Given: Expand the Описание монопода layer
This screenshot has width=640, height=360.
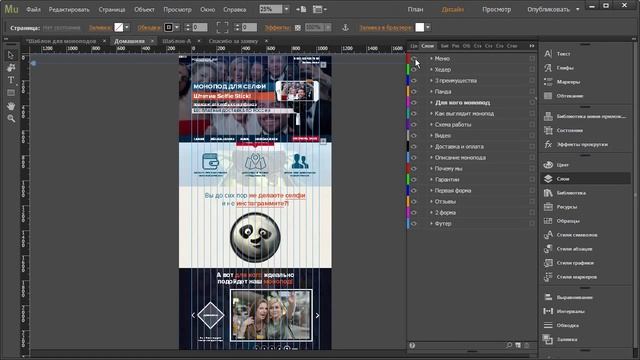Looking at the screenshot, I should click(x=431, y=158).
